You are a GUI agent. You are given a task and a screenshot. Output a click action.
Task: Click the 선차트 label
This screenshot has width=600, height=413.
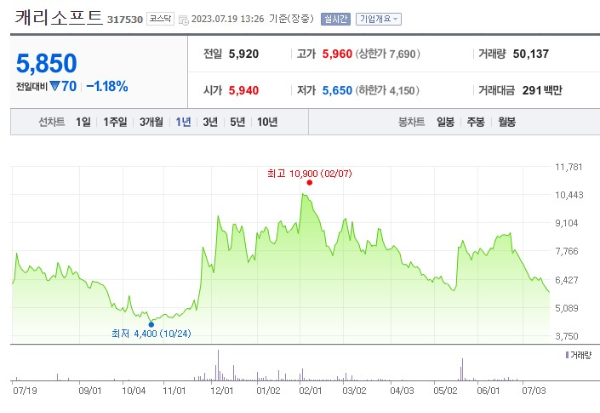pos(52,122)
